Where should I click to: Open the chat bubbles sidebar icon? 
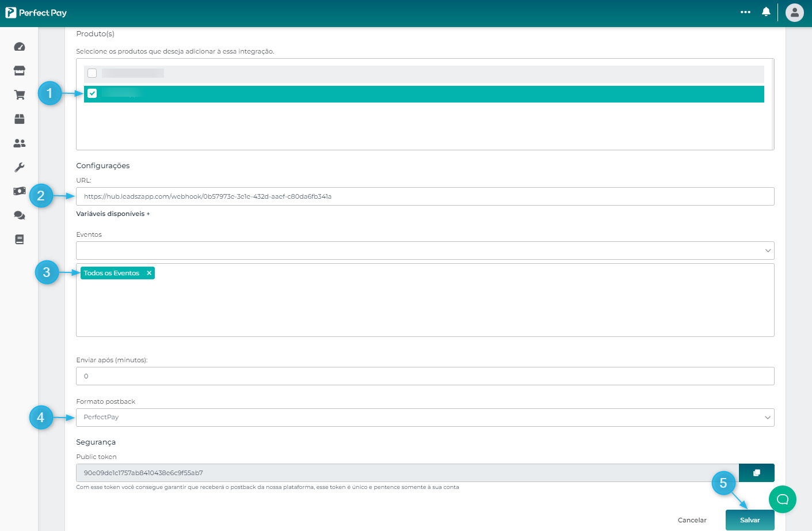coord(20,215)
